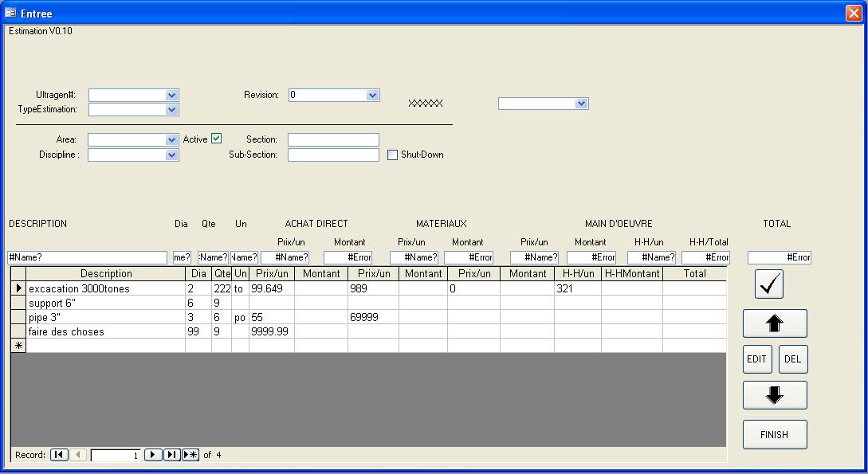Viewport: 868px width, 474px height.
Task: Click the H-H/un column header
Action: pyautogui.click(x=578, y=274)
